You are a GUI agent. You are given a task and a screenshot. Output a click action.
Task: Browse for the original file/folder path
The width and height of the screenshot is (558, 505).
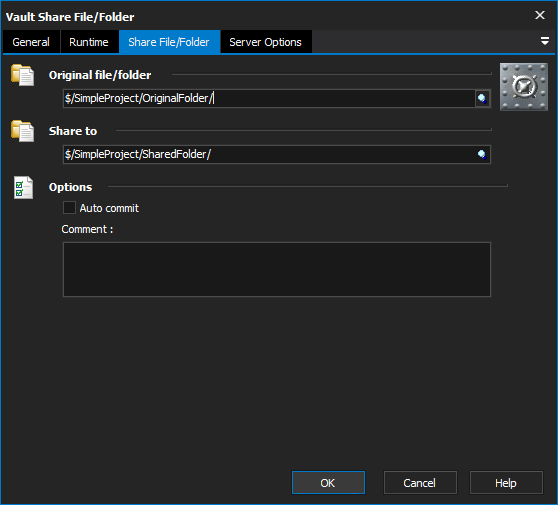click(482, 99)
